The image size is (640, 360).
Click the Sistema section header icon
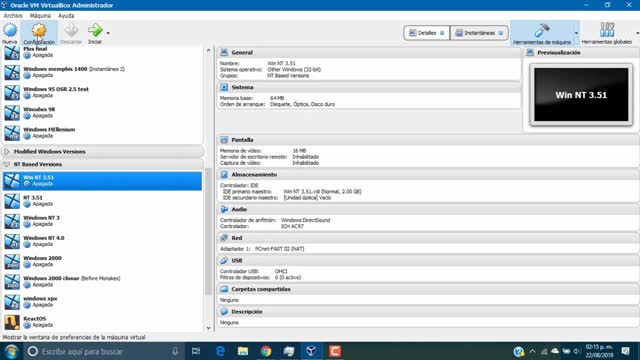[224, 87]
